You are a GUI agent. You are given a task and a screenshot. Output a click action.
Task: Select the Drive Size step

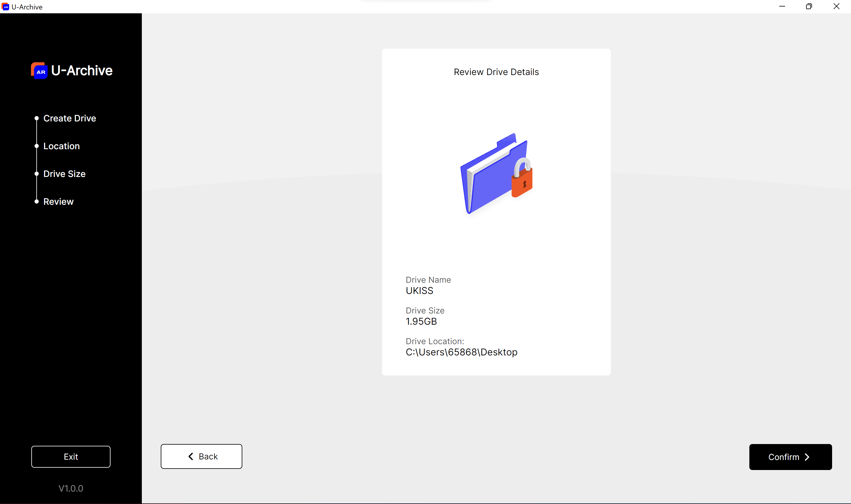pos(64,173)
